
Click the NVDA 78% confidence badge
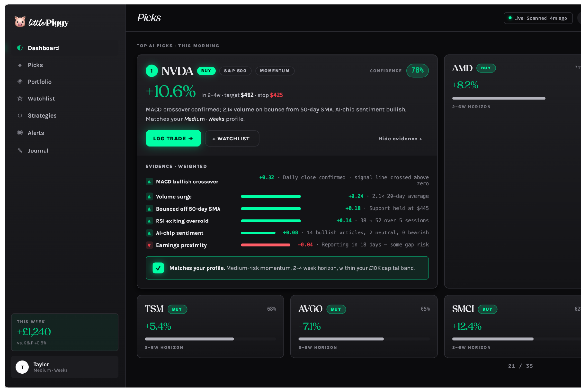(x=417, y=70)
